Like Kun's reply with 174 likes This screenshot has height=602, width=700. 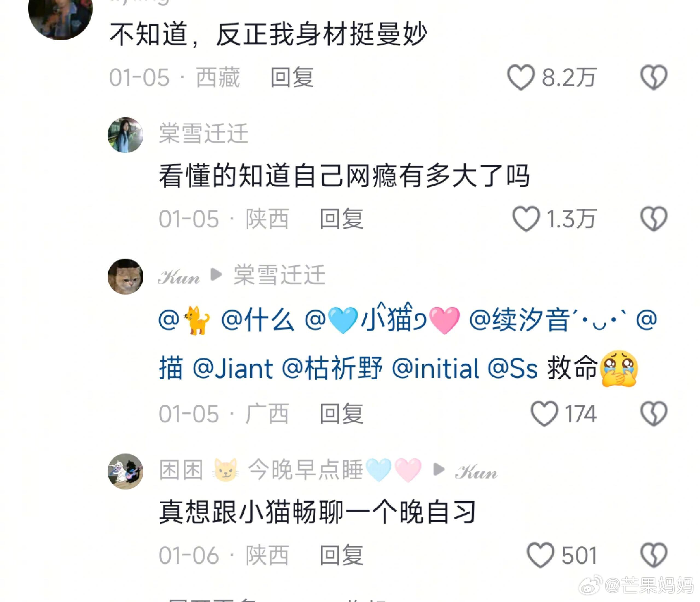[x=544, y=414]
